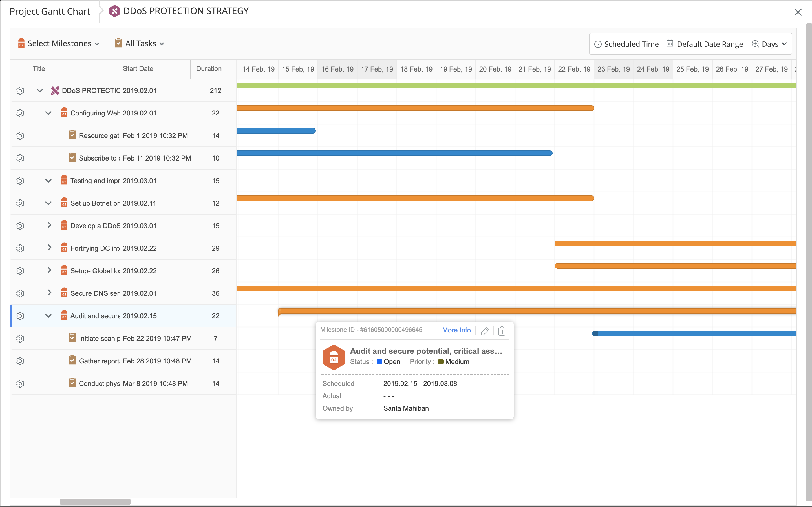
Task: Click the Audit and secure milestone icon
Action: (x=64, y=315)
